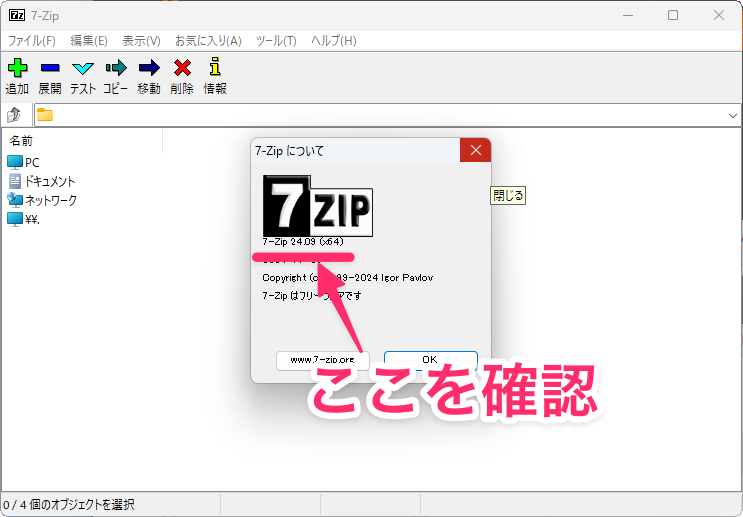Viewport: 743px width, 517px height.
Task: Click the Test (テスト) checkmark icon
Action: pos(83,69)
